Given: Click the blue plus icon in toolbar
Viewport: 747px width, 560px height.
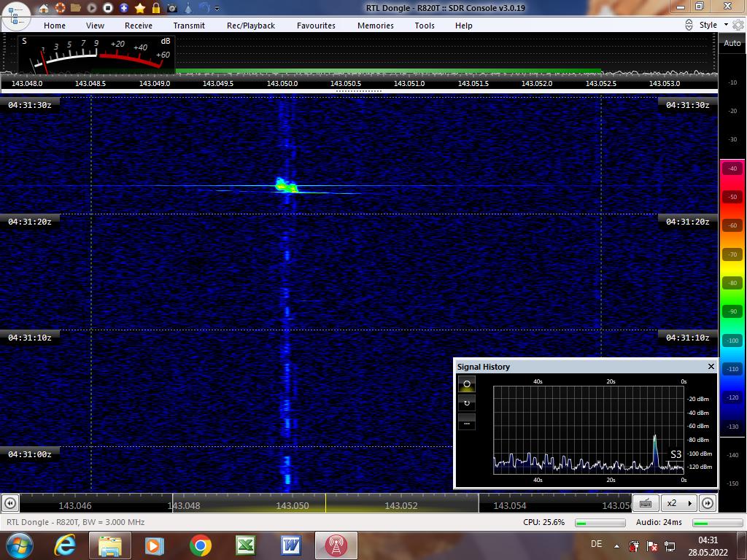Looking at the screenshot, I should click(124, 7).
